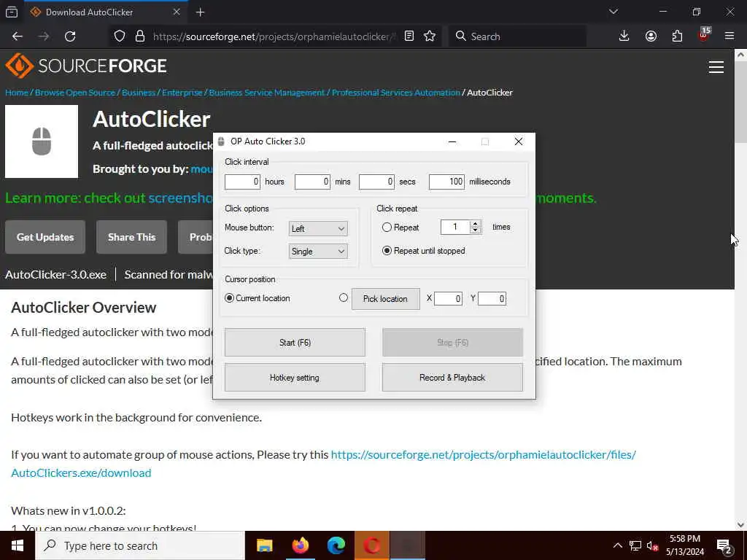Select the Repeat times radio button
747x560 pixels.
coord(387,227)
